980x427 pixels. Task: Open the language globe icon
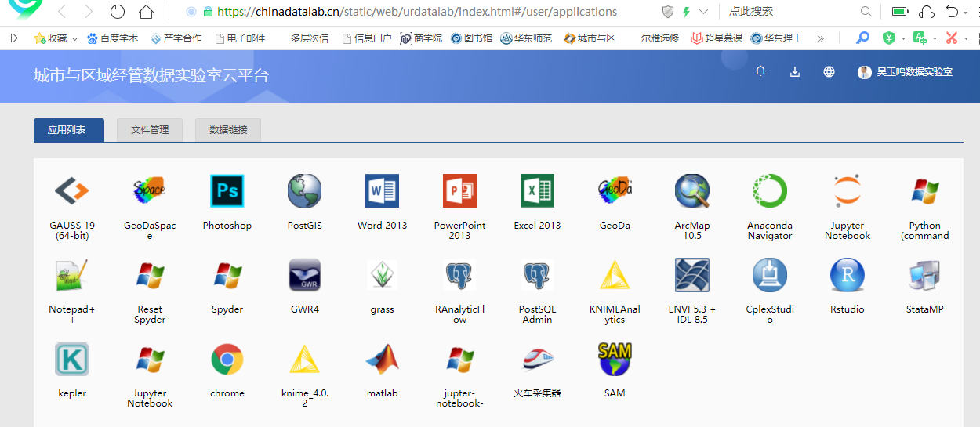[x=829, y=72]
